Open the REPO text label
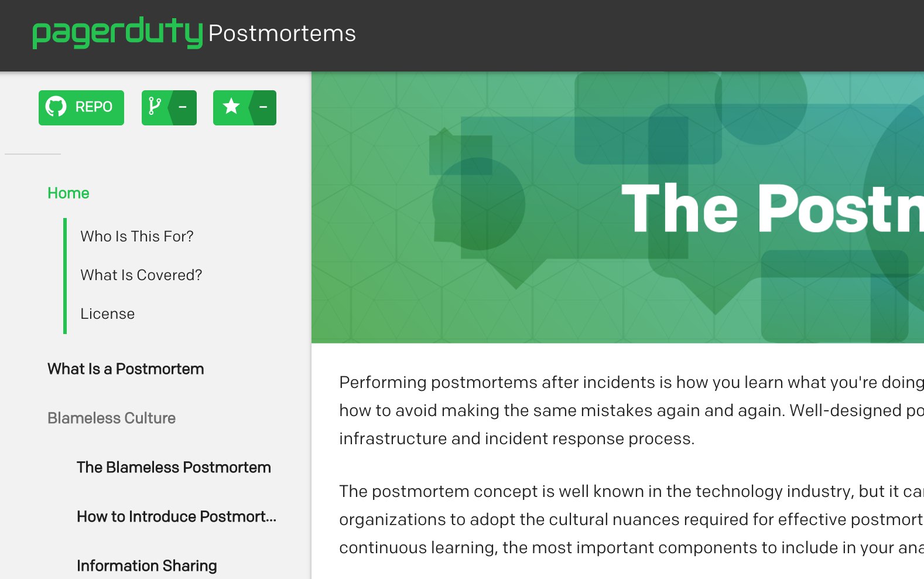Viewport: 924px width, 579px height. (x=94, y=107)
